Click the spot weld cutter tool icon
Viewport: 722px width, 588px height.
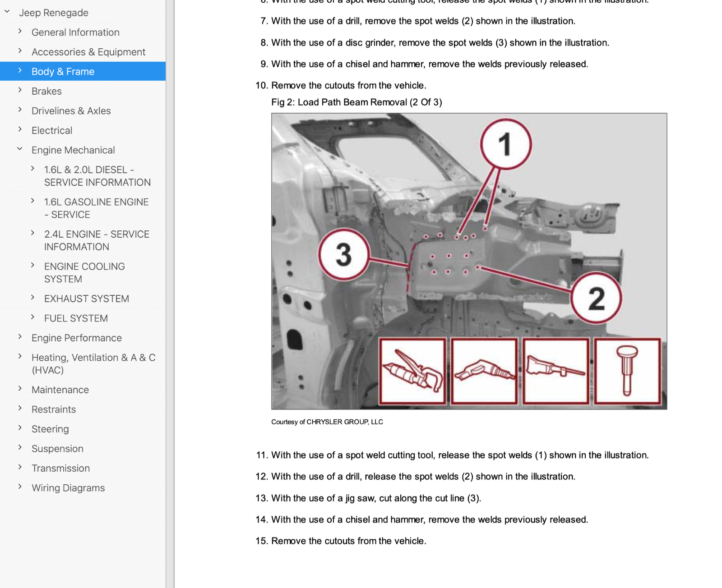pyautogui.click(x=412, y=371)
